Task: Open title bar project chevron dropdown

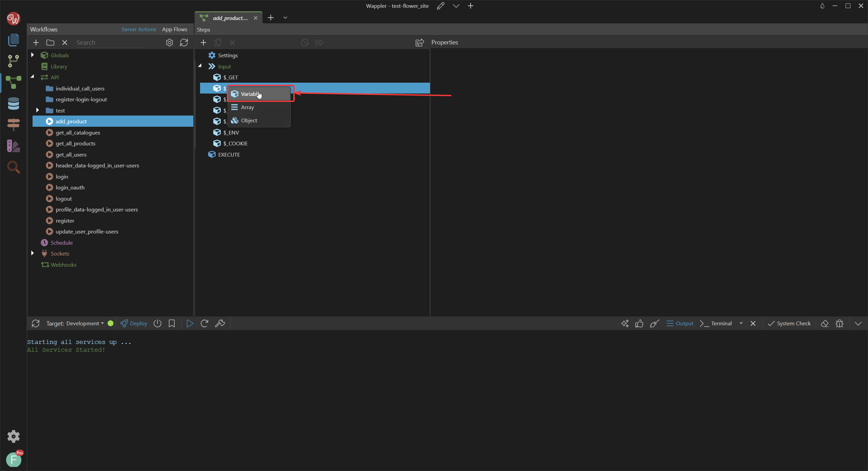Action: (456, 6)
